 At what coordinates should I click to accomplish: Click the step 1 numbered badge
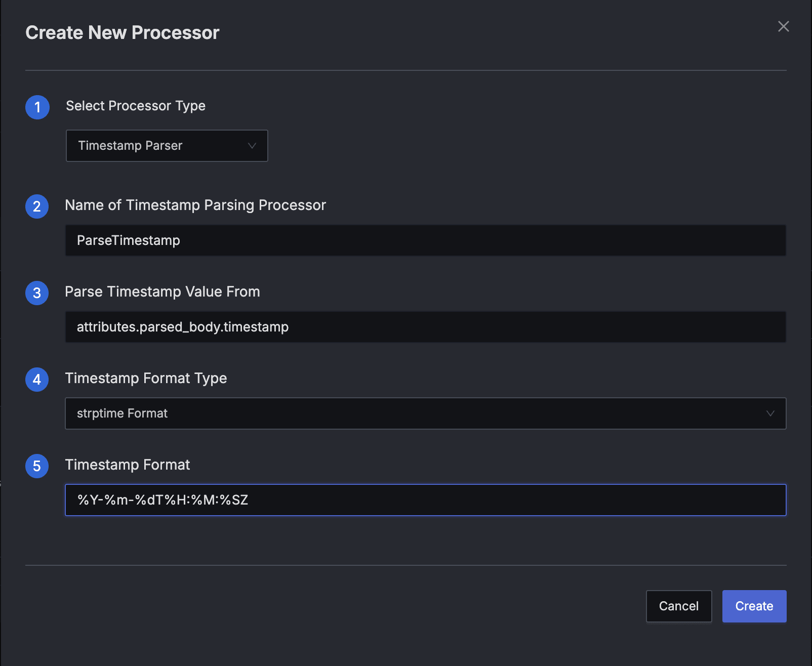coord(37,107)
